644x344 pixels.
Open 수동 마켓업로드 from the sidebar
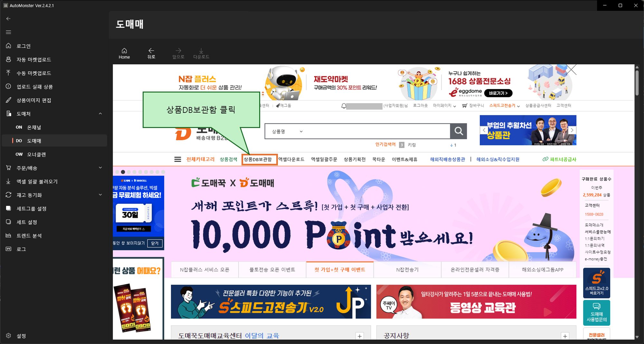coord(54,73)
